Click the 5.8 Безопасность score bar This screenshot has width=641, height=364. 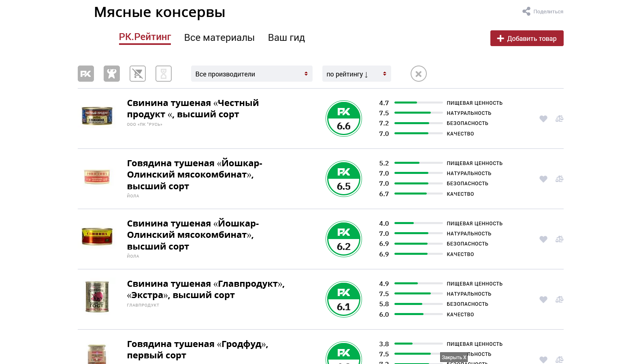(x=419, y=304)
